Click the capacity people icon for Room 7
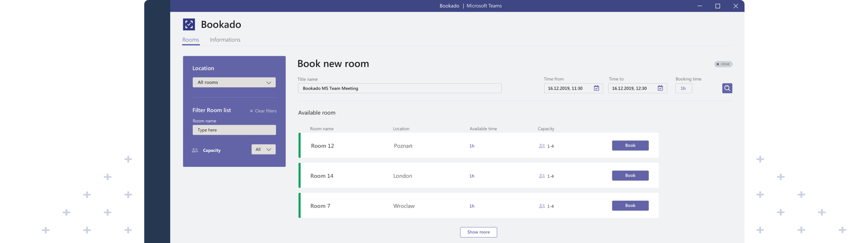The image size is (868, 243). 542,206
